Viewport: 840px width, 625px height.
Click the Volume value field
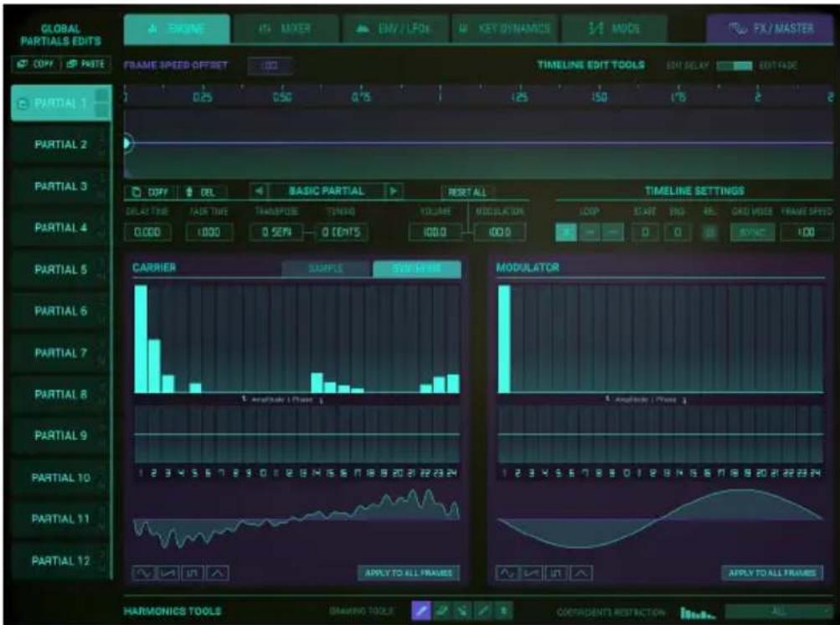click(x=435, y=232)
